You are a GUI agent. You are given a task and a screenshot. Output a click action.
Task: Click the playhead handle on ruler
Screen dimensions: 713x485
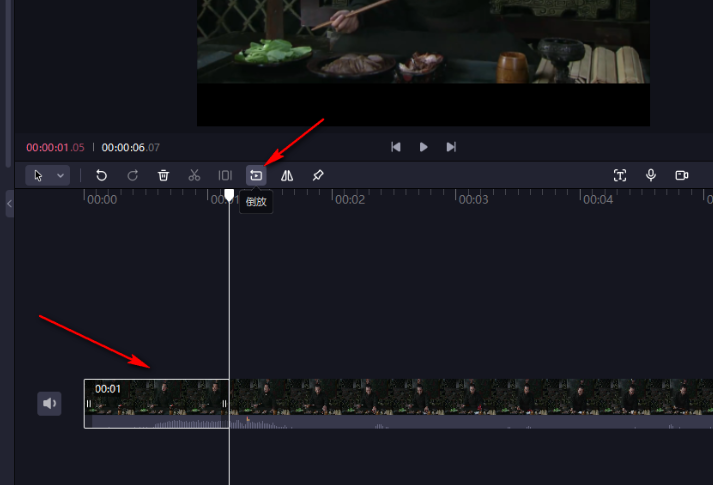tap(229, 195)
